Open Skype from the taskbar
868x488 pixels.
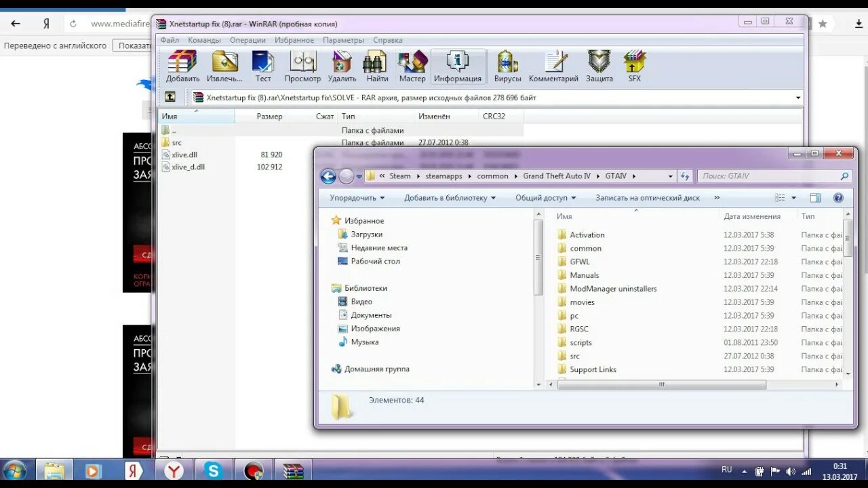(x=214, y=470)
